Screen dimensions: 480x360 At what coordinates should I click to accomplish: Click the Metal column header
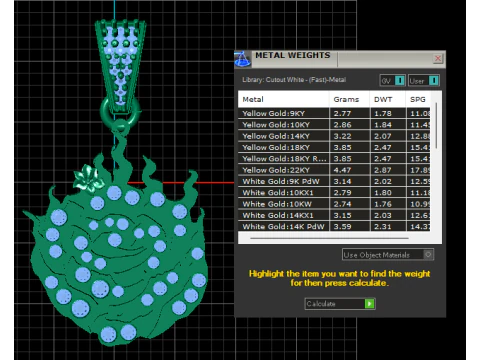(284, 99)
